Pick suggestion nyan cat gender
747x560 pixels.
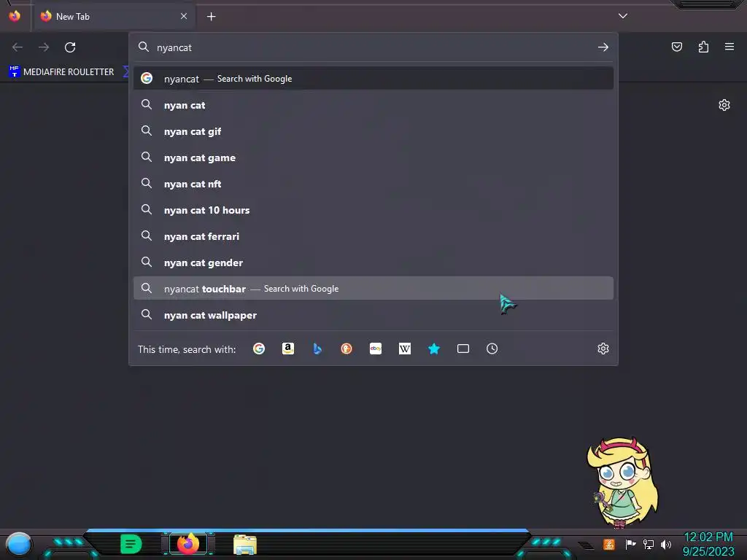tap(373, 262)
